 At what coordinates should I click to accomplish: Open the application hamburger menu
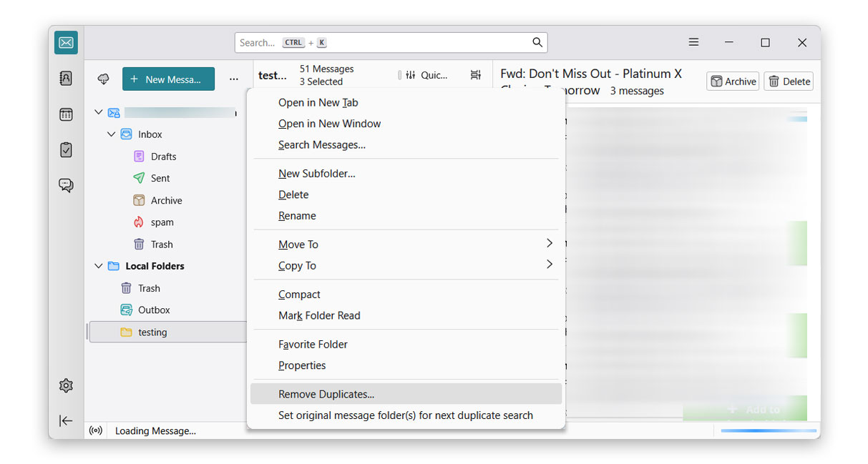click(x=693, y=42)
